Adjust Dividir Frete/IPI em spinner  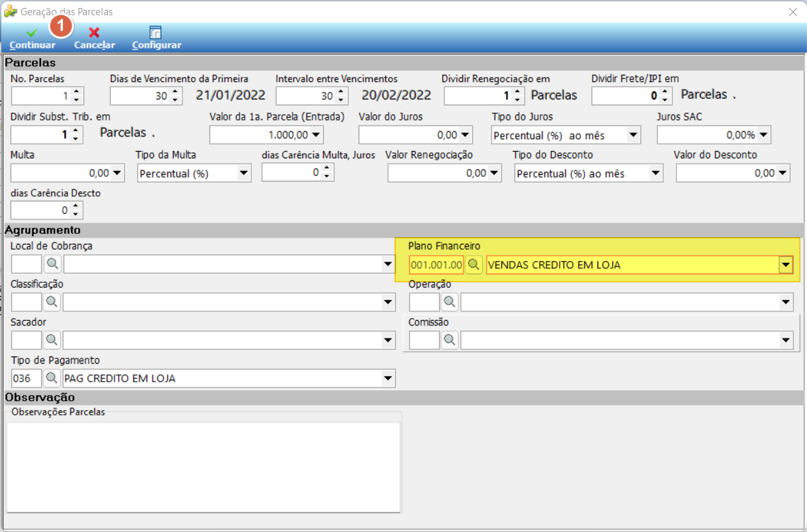point(666,96)
